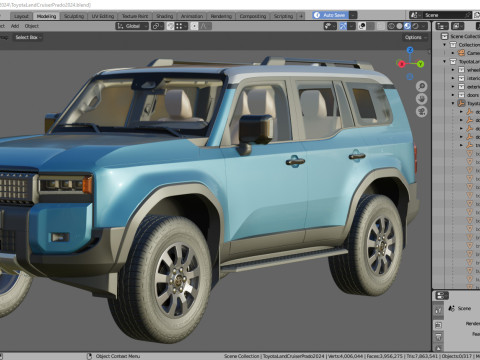Screen dimensions: 480x360
Task: Click the pan view hand icon
Action: pyautogui.click(x=422, y=99)
